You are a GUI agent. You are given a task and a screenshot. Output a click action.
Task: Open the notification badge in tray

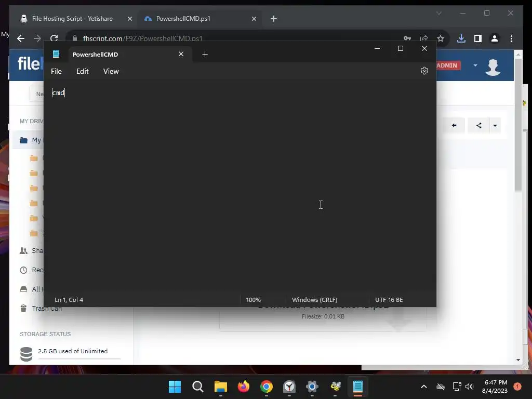click(517, 386)
